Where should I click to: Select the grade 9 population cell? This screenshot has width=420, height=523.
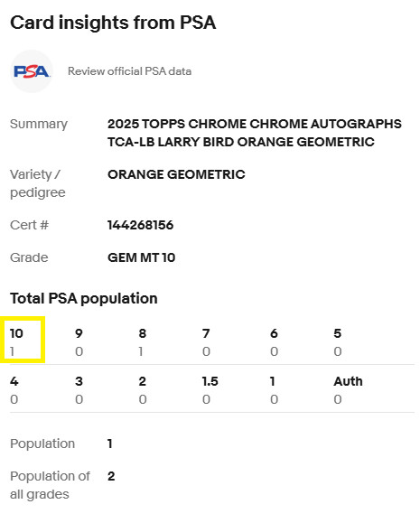79,342
